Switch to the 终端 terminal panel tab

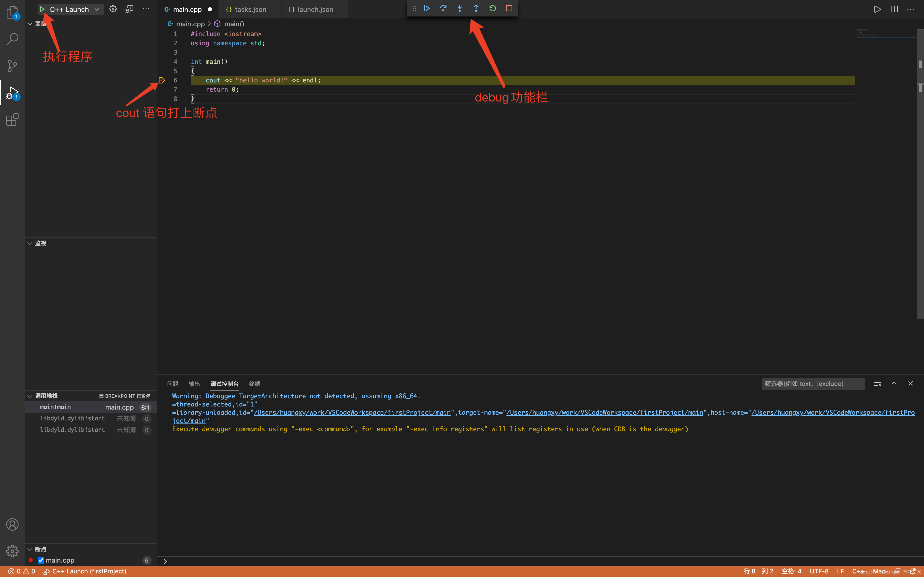coord(254,384)
